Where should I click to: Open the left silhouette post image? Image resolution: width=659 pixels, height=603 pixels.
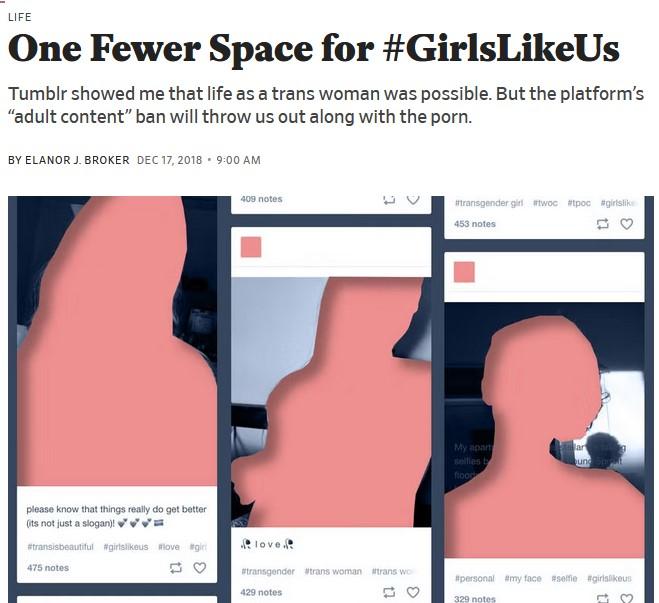pos(117,341)
